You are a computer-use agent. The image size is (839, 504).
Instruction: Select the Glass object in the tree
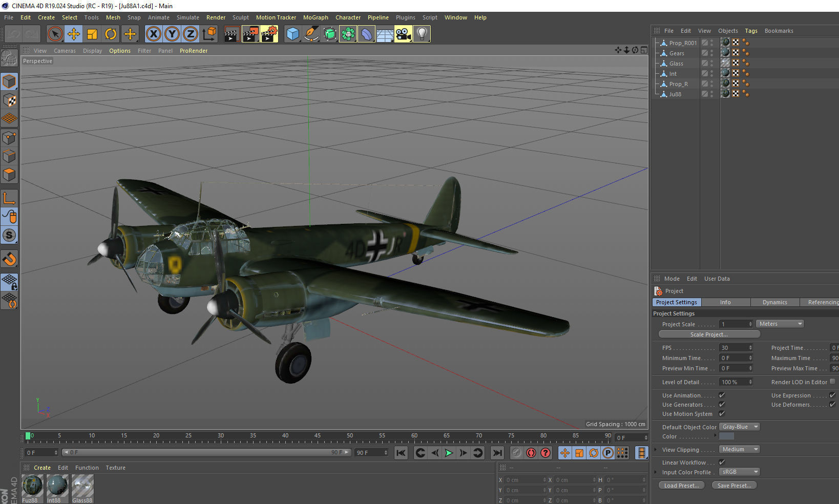click(x=676, y=64)
